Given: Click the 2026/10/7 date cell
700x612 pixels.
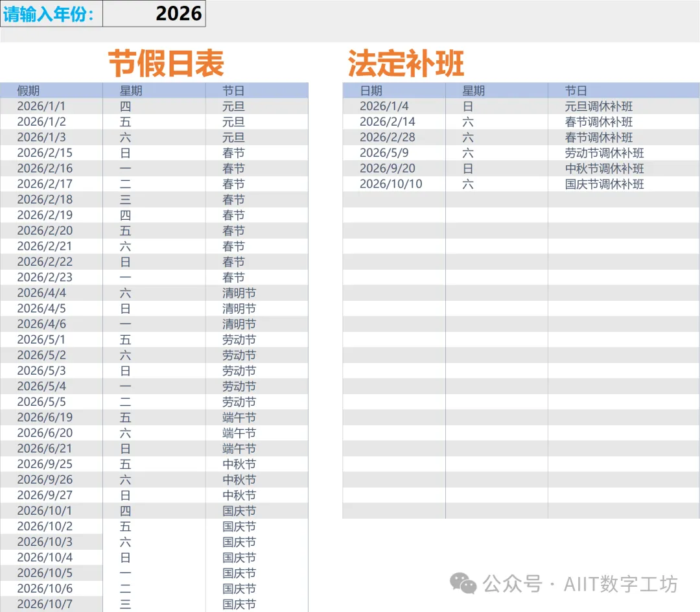Looking at the screenshot, I should pyautogui.click(x=45, y=604).
